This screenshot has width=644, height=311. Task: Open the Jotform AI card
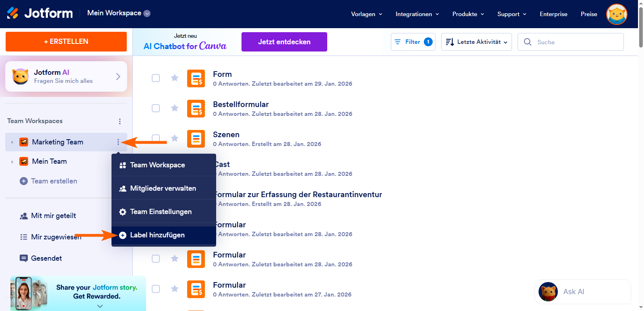66,76
